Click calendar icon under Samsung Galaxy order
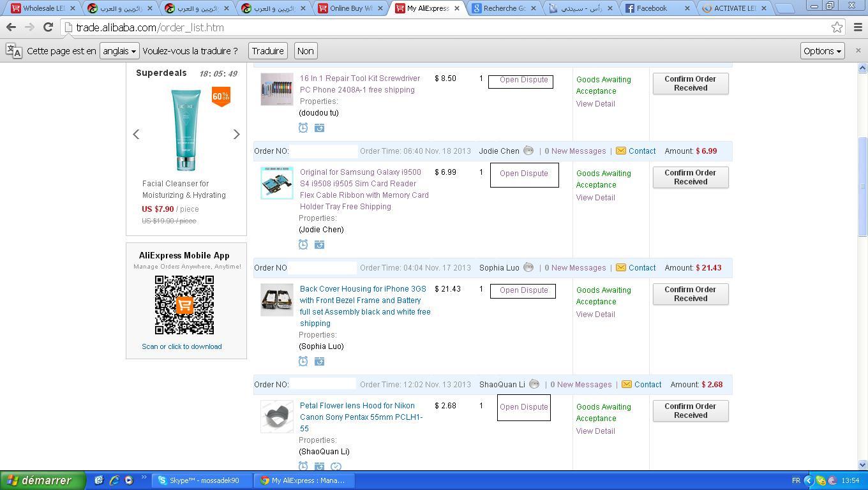The height and width of the screenshot is (490, 868). pos(319,244)
